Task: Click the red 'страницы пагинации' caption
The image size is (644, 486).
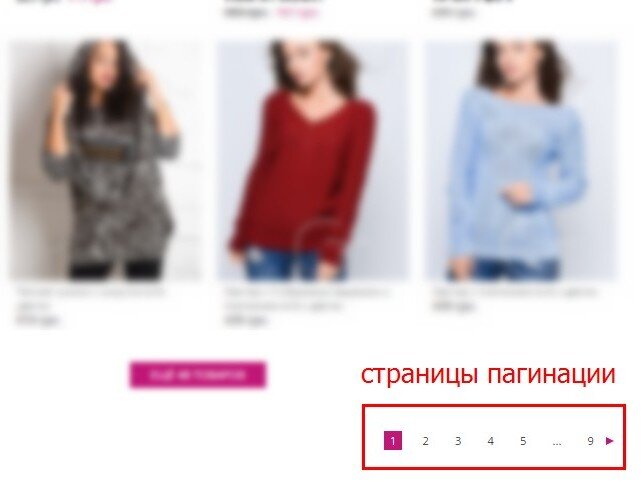Action: point(488,375)
